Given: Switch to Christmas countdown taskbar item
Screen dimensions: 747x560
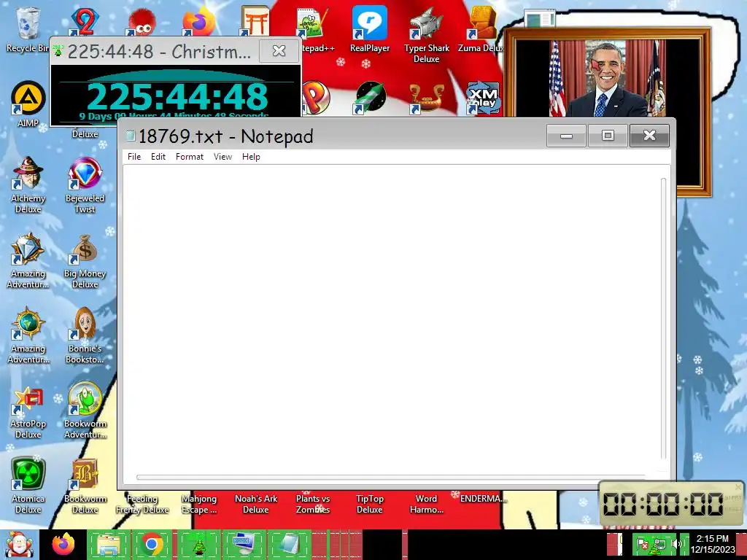Looking at the screenshot, I should pyautogui.click(x=198, y=544).
